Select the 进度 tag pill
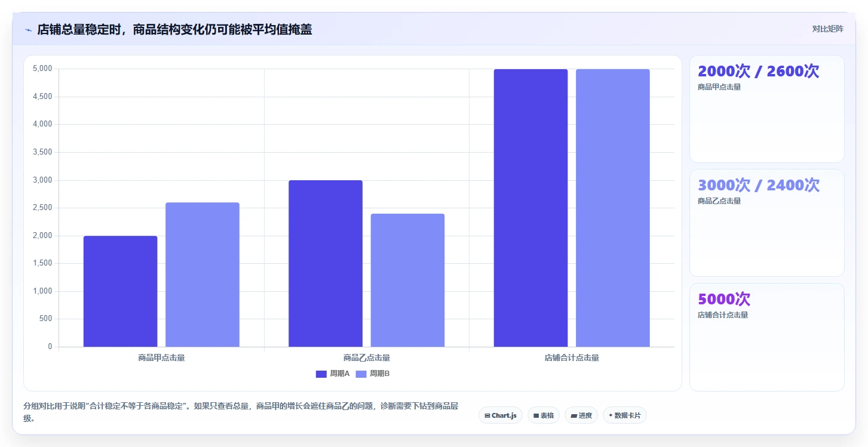This screenshot has width=868, height=447. click(581, 415)
